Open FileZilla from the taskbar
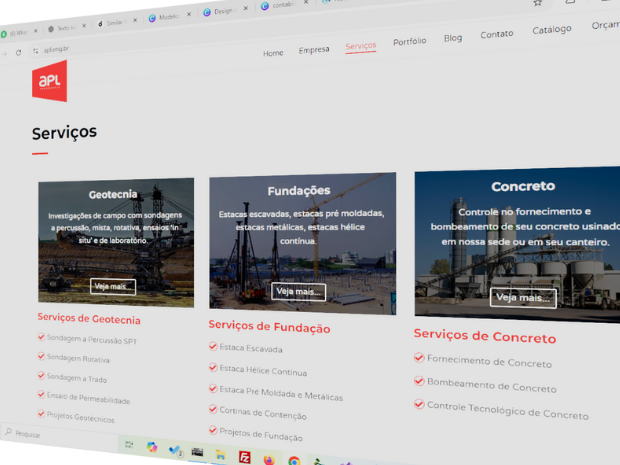This screenshot has height=465, width=620. [x=245, y=456]
